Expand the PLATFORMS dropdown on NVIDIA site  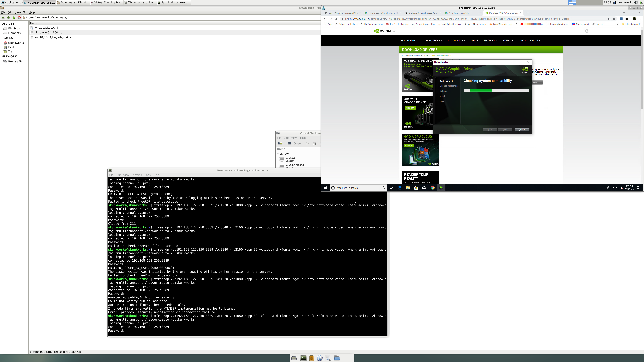click(409, 40)
